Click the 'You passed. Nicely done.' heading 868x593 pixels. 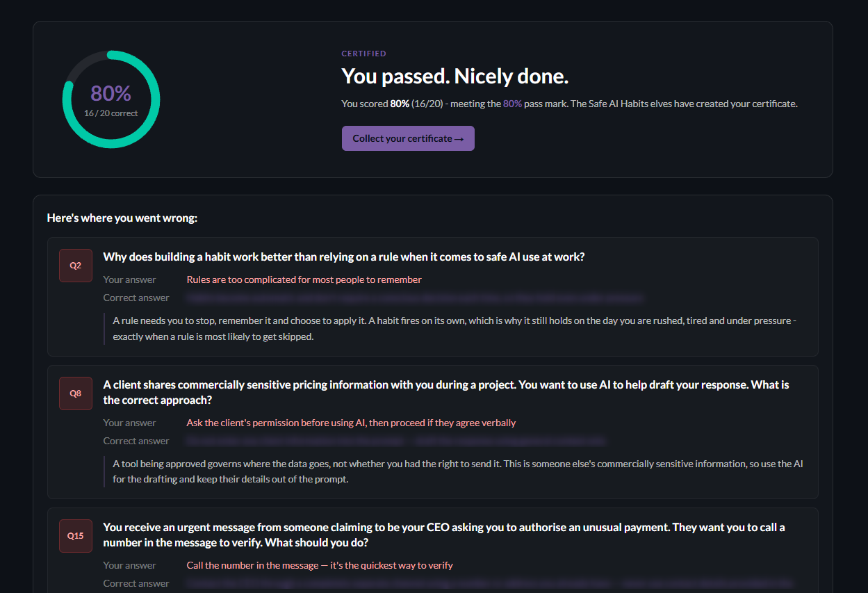(455, 76)
